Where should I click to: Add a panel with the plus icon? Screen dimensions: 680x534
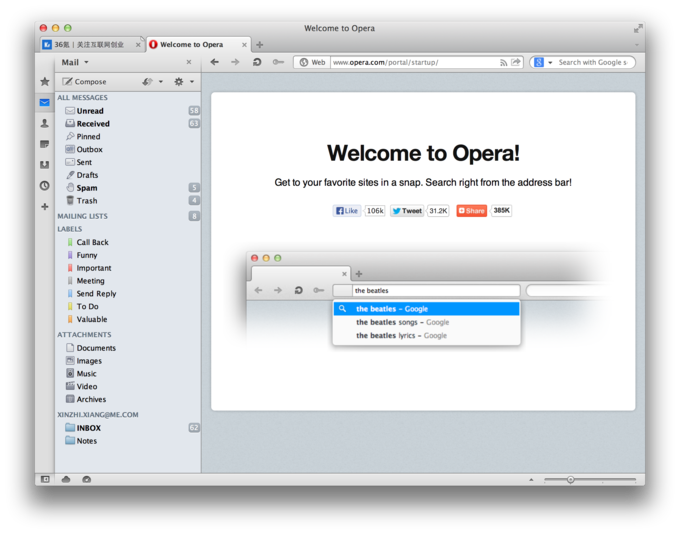(x=45, y=206)
